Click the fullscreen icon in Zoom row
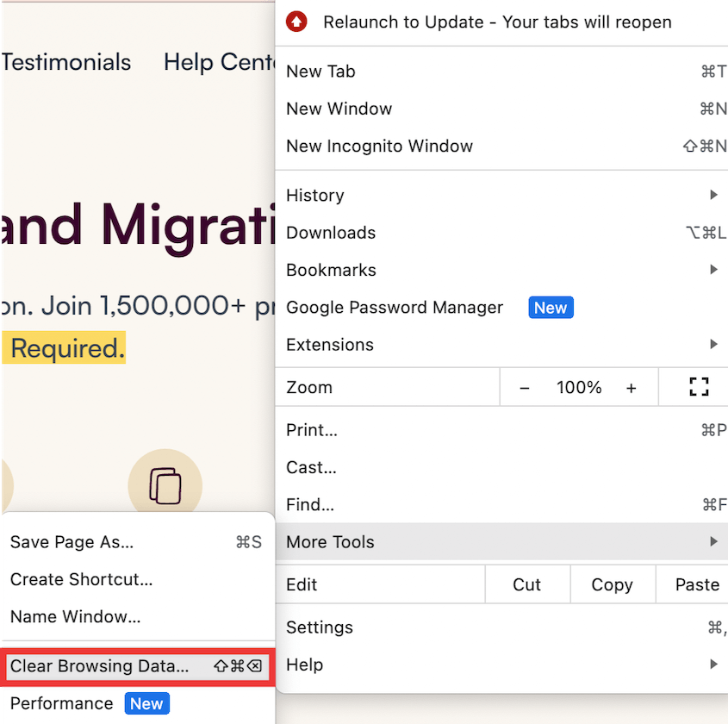Screen dimensions: 728x724 tap(699, 387)
